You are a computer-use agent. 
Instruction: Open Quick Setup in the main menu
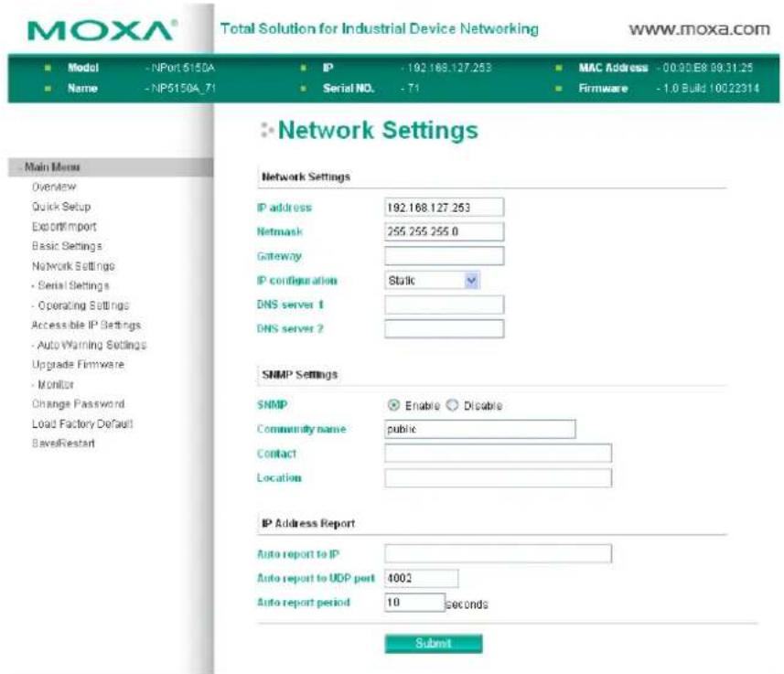point(61,207)
